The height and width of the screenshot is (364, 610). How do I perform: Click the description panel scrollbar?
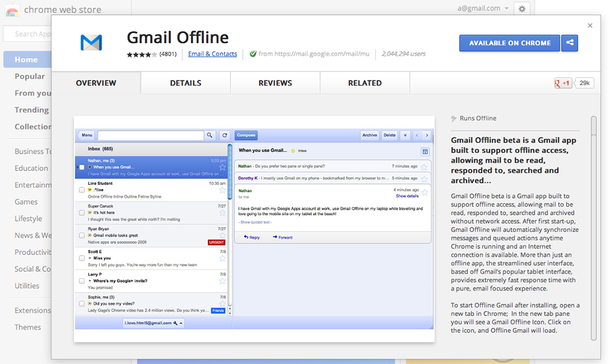(593, 187)
